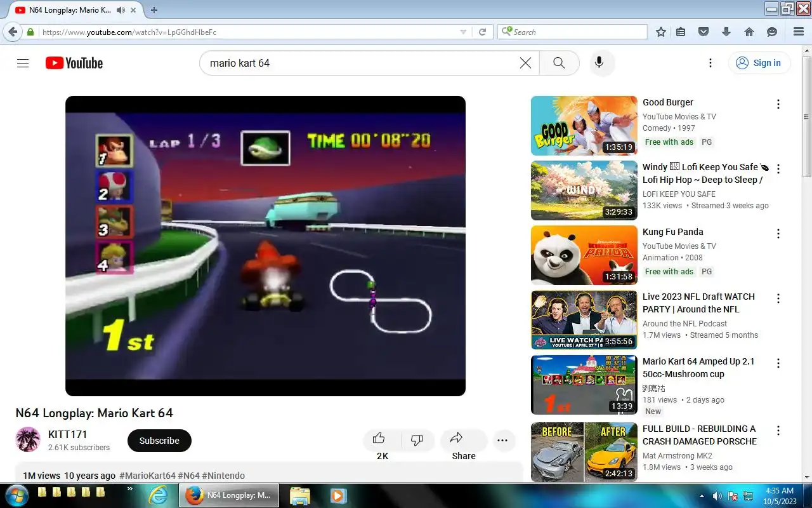This screenshot has width=812, height=508.
Task: Open options for Kung Fu Panda video
Action: tap(778, 234)
